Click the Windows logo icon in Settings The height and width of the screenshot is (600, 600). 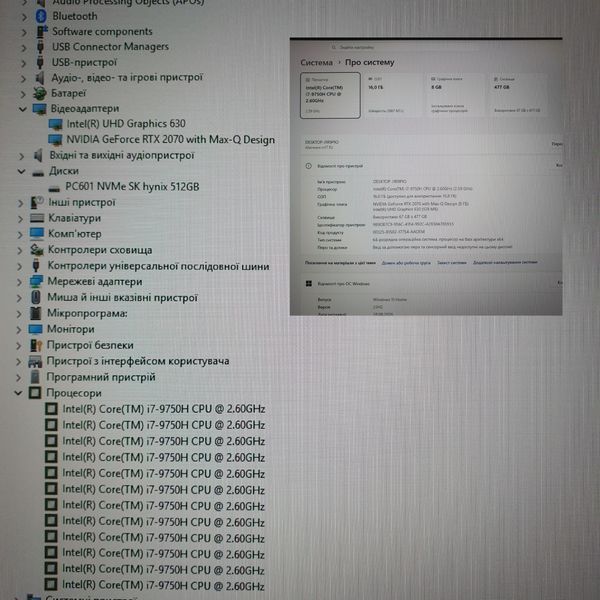(309, 284)
